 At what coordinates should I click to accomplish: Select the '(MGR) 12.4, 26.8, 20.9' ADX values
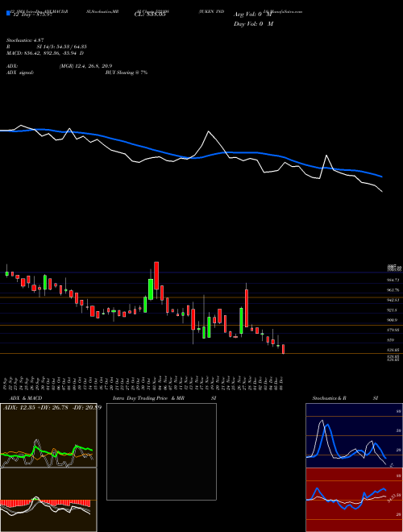pos(85,66)
